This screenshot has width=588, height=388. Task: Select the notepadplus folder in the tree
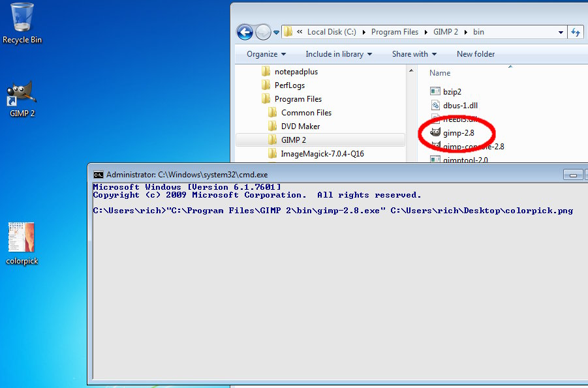(x=296, y=72)
